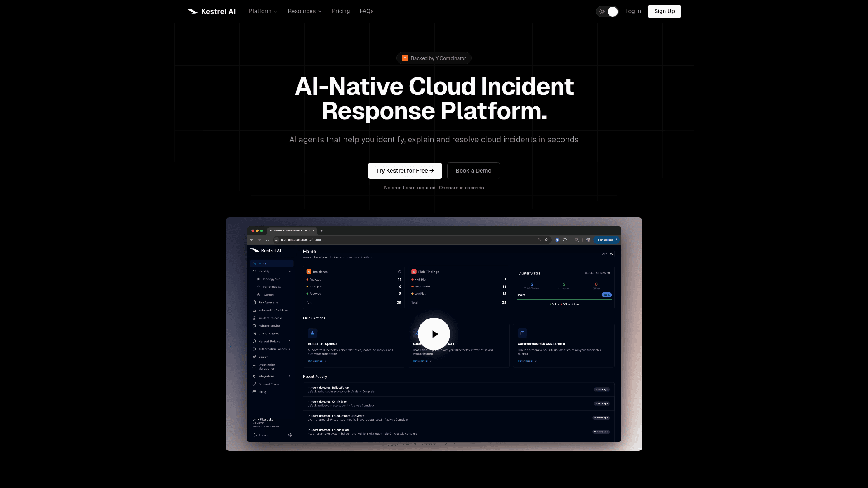Expand the Integrations chevron
868x488 pixels.
click(290, 376)
